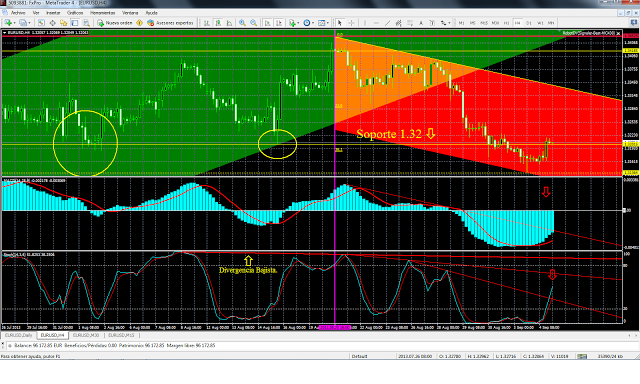This screenshot has height=384, width=640.
Task: Expand the profiles dropdown arrow
Action: [29, 23]
